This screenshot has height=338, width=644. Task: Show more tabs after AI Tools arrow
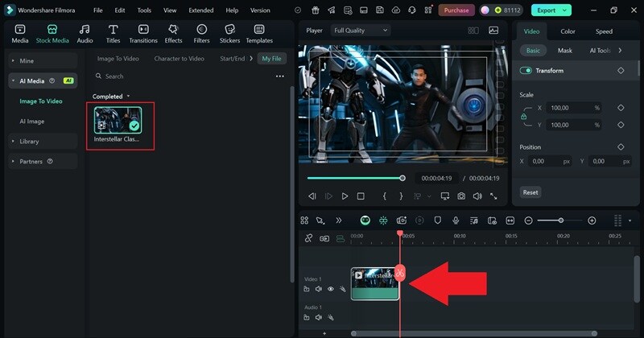click(x=620, y=51)
